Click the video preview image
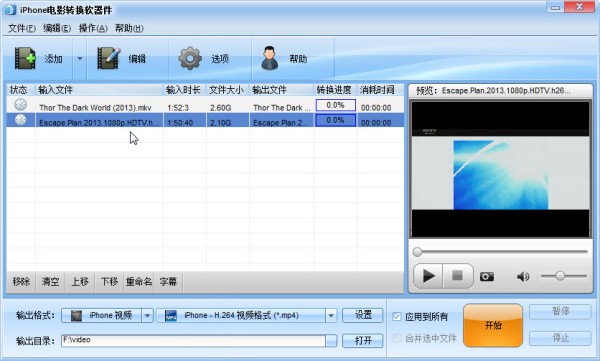 [501, 169]
